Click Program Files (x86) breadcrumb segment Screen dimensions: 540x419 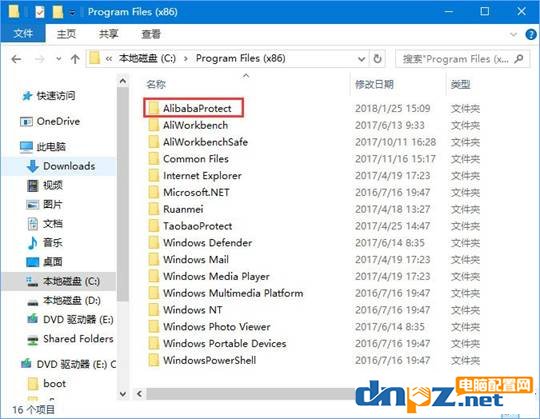tap(240, 58)
